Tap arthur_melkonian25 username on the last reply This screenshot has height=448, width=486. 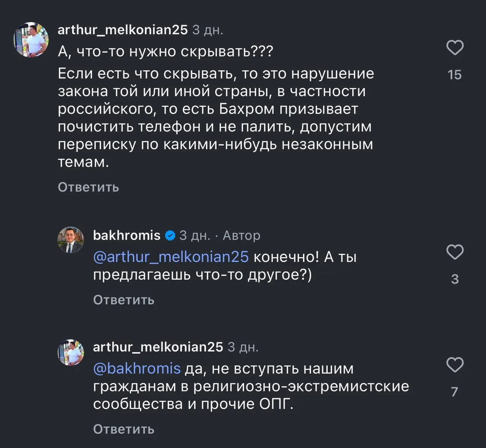point(158,347)
